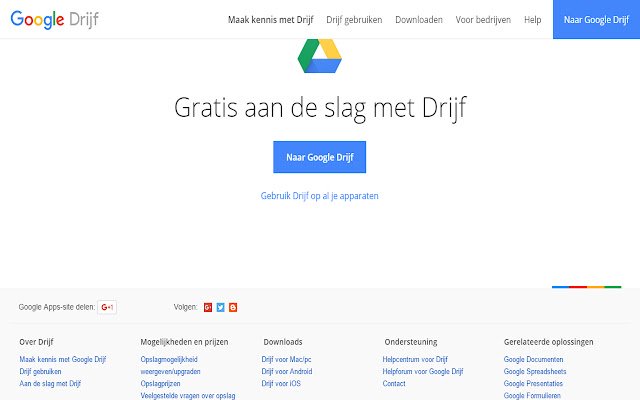Open Google Presentaties link

pos(533,384)
